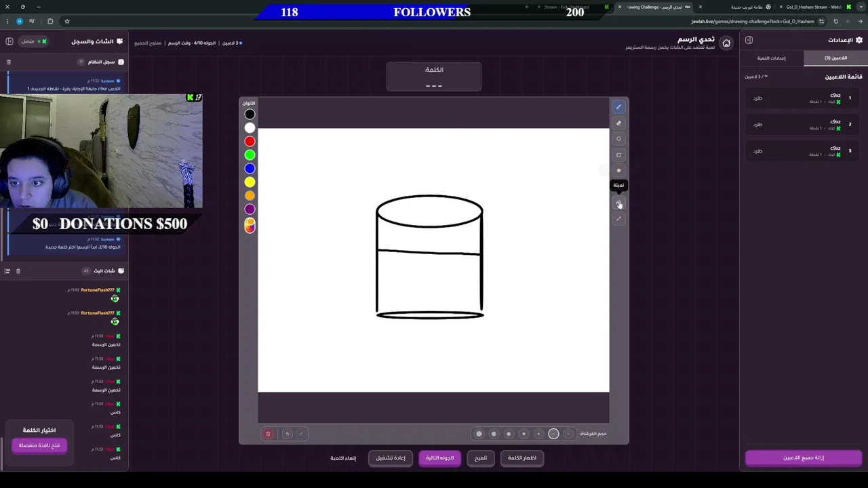Choose the second largest brush size
The height and width of the screenshot is (488, 868).
point(494,434)
